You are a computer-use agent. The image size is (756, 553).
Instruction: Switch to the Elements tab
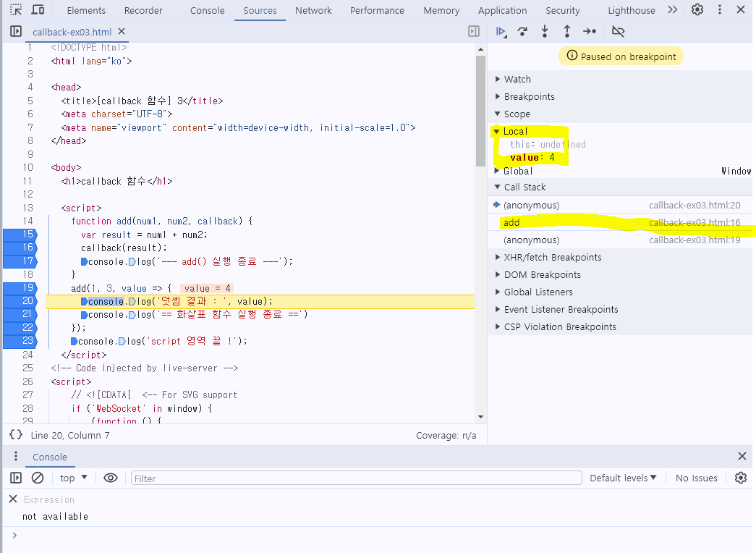point(86,10)
